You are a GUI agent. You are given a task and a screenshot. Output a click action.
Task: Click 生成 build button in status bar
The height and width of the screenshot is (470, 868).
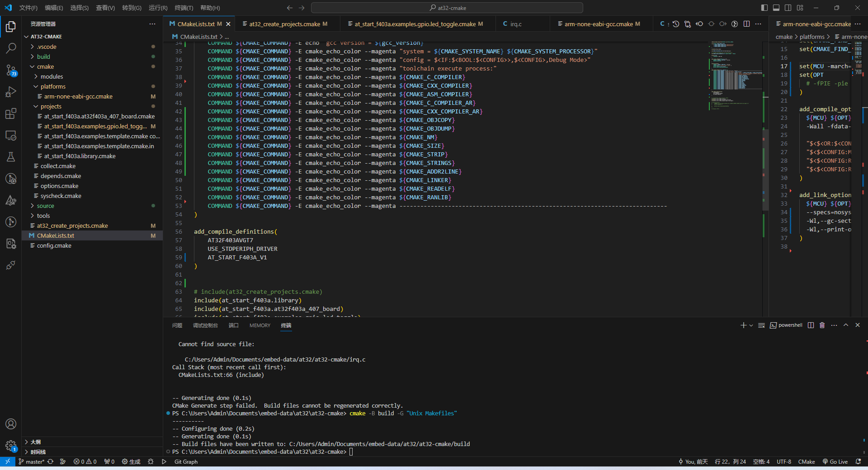point(131,462)
